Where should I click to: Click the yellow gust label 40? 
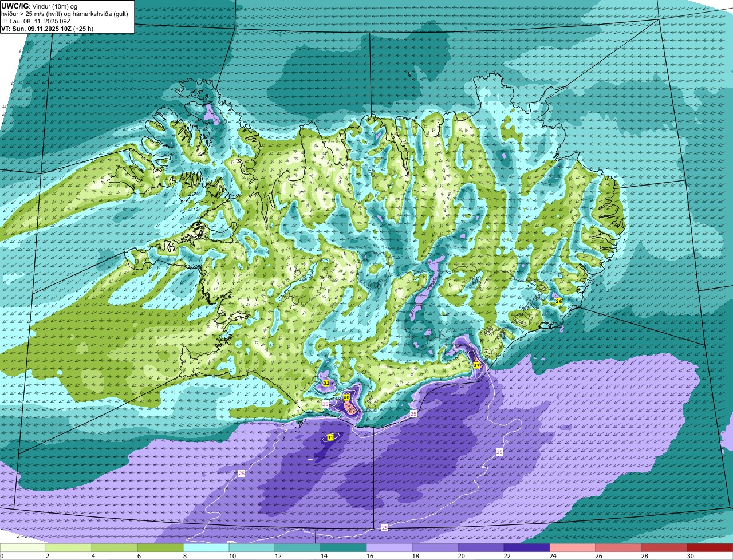346,397
